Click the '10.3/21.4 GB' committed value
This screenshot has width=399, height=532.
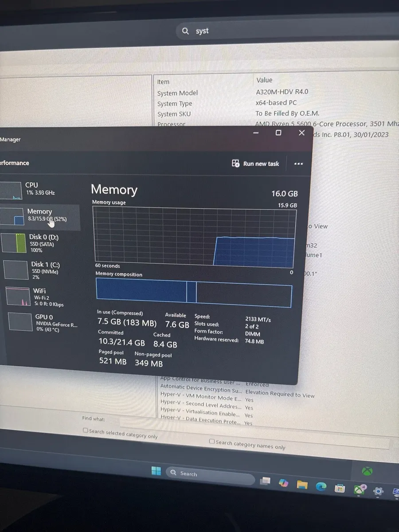(x=121, y=343)
